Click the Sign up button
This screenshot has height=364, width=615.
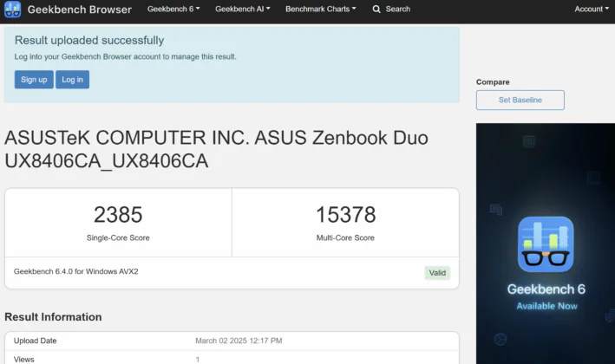tap(34, 80)
